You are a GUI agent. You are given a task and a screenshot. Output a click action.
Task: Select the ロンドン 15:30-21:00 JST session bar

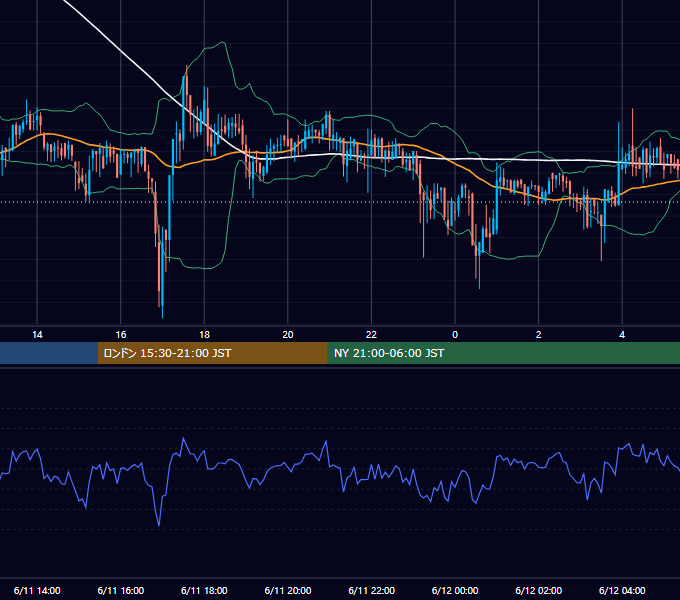pyautogui.click(x=212, y=353)
